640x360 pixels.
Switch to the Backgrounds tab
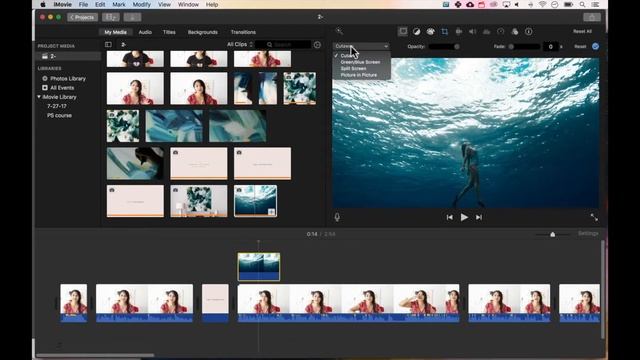[x=202, y=32]
